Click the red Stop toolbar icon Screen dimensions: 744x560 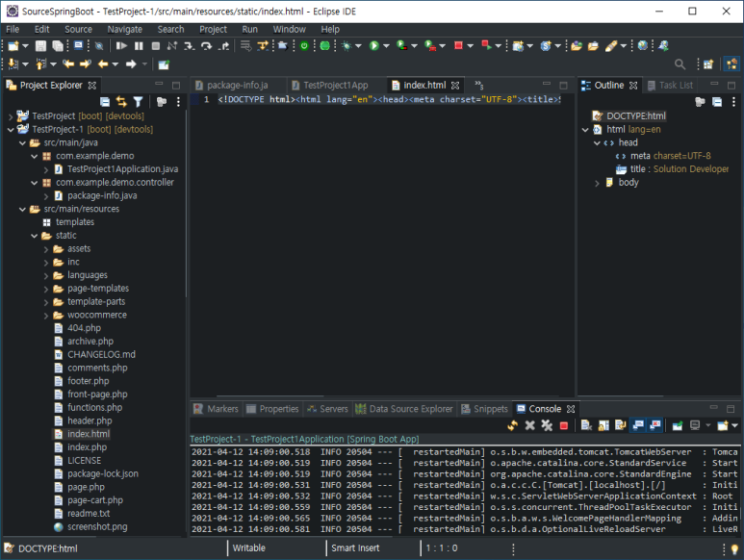pos(458,46)
